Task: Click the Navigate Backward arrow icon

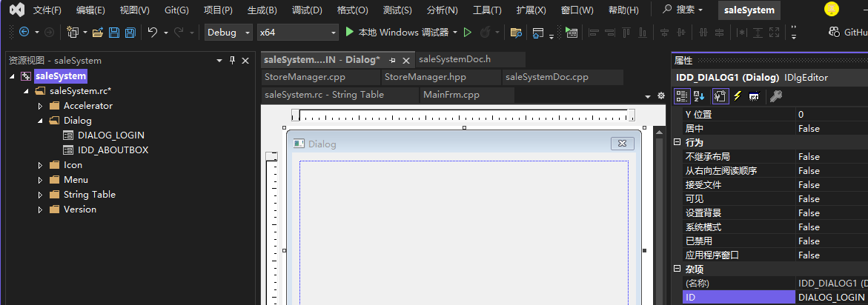Action: pyautogui.click(x=24, y=32)
